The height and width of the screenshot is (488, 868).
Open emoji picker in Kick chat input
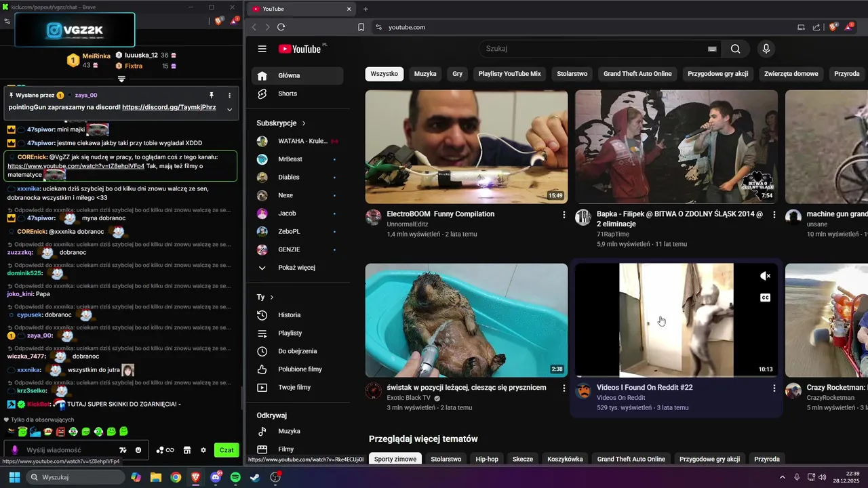click(138, 450)
